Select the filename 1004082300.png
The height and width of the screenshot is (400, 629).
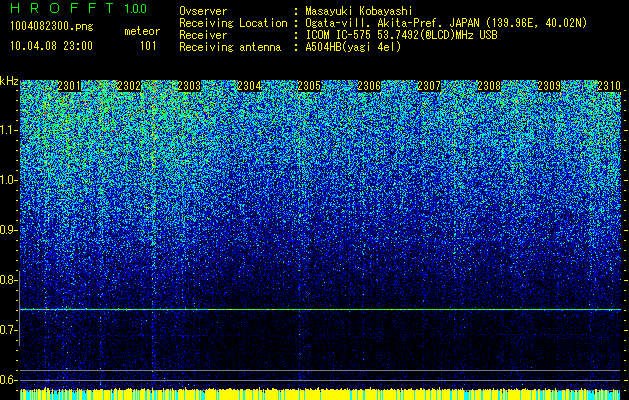click(52, 26)
